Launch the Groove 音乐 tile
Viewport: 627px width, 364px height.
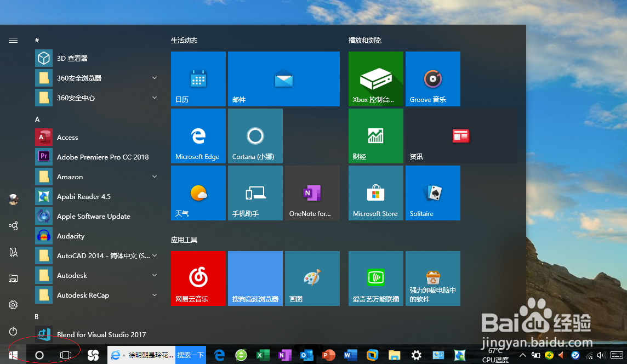coord(432,79)
